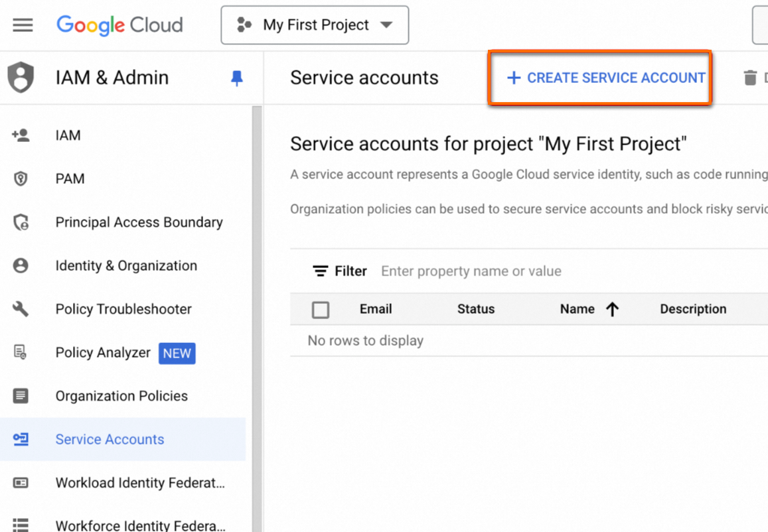Viewport: 768px width, 532px height.
Task: Click the Policy Troubleshooter wrench icon
Action: (x=21, y=309)
